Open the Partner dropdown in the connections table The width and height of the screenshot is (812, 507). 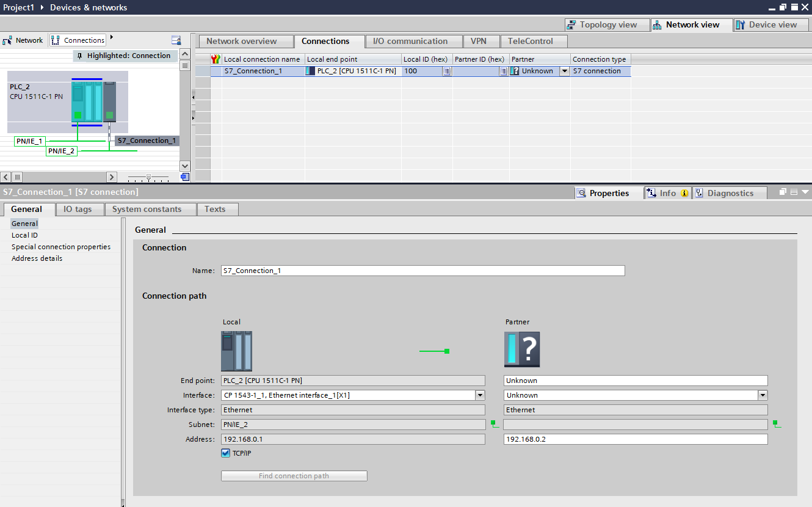tap(564, 71)
